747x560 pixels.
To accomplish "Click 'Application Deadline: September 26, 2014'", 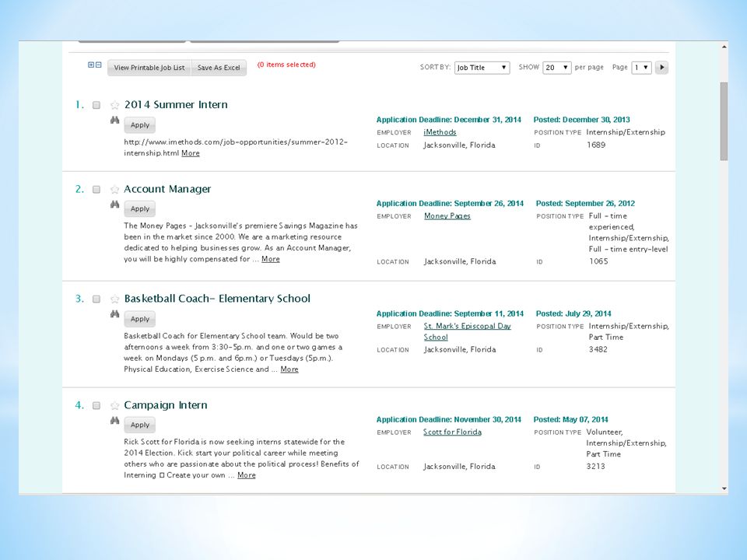I will coord(450,203).
